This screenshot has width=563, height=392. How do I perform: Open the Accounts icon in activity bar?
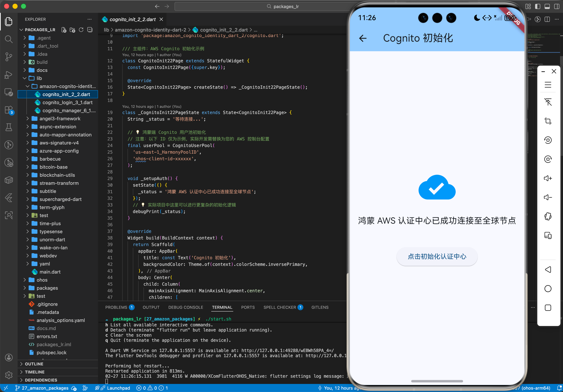[x=9, y=358]
